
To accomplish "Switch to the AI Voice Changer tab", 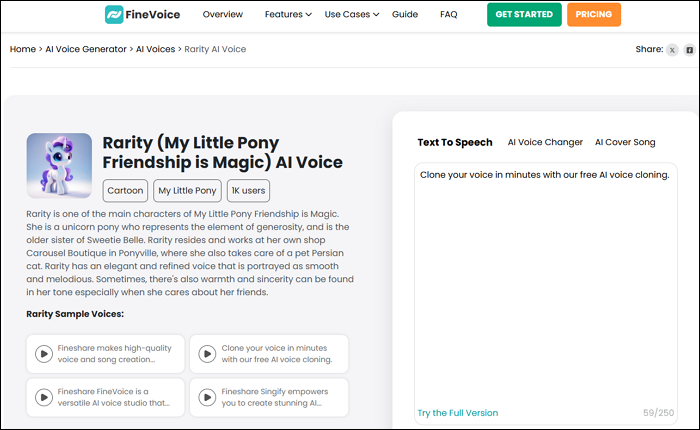I will click(545, 142).
